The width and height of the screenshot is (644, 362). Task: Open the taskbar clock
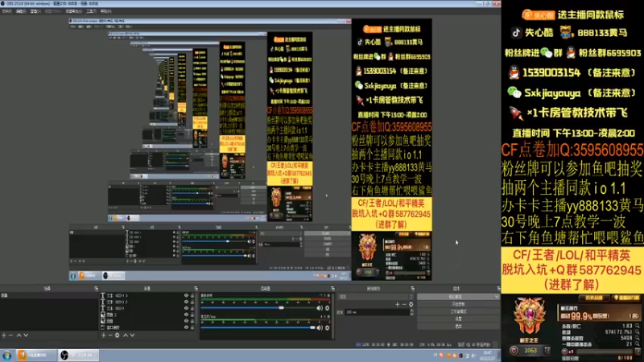(x=487, y=356)
